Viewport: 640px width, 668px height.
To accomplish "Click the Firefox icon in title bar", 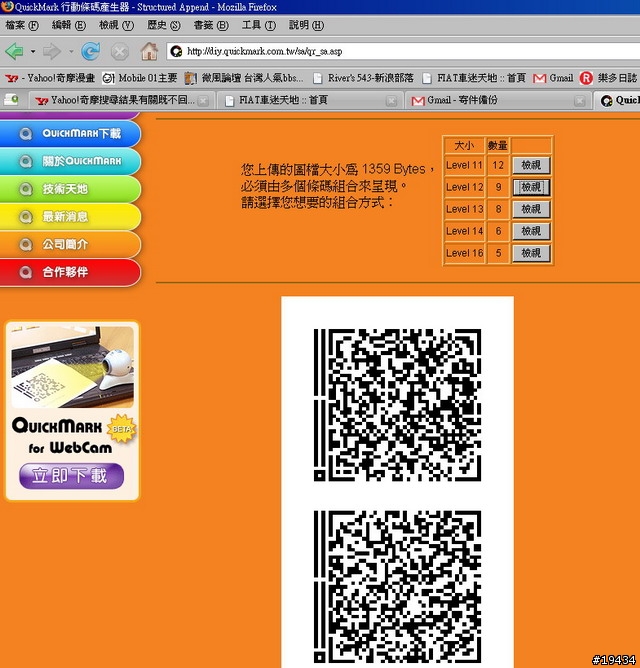I will (x=7, y=6).
